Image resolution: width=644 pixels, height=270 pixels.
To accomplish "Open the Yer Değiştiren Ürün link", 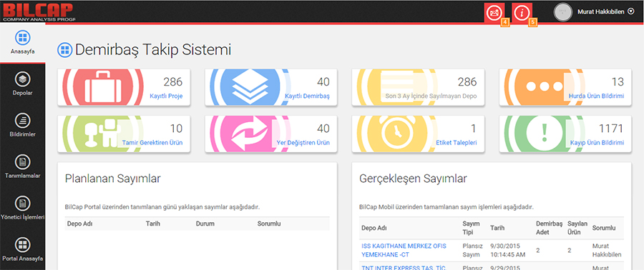I will 303,143.
